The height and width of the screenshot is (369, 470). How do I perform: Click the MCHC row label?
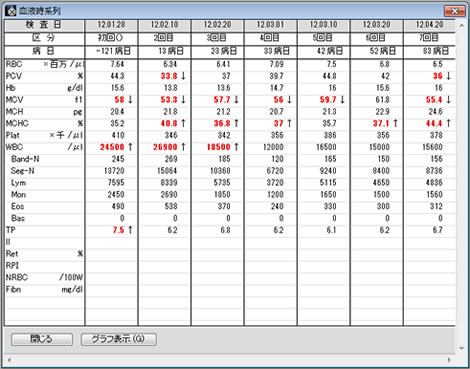click(17, 124)
